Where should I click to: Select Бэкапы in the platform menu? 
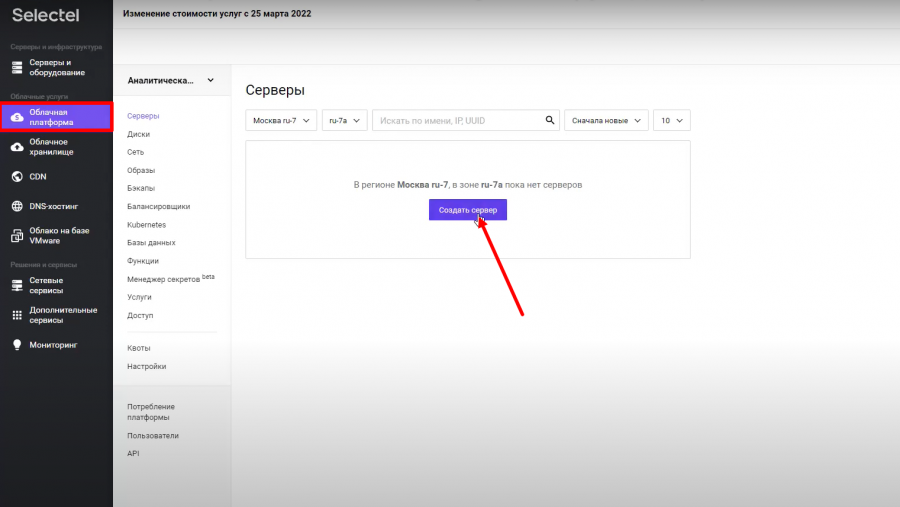[x=141, y=188]
